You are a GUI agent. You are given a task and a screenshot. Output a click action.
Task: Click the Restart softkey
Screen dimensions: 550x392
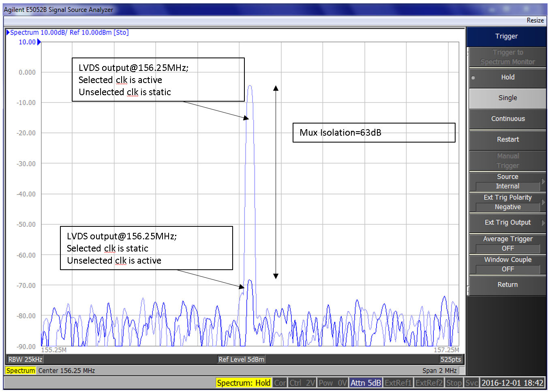(507, 139)
